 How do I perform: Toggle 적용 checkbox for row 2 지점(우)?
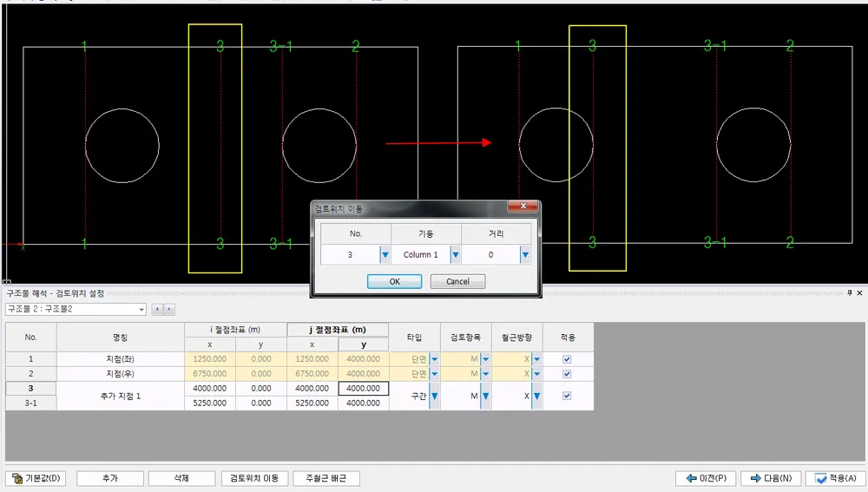point(567,374)
